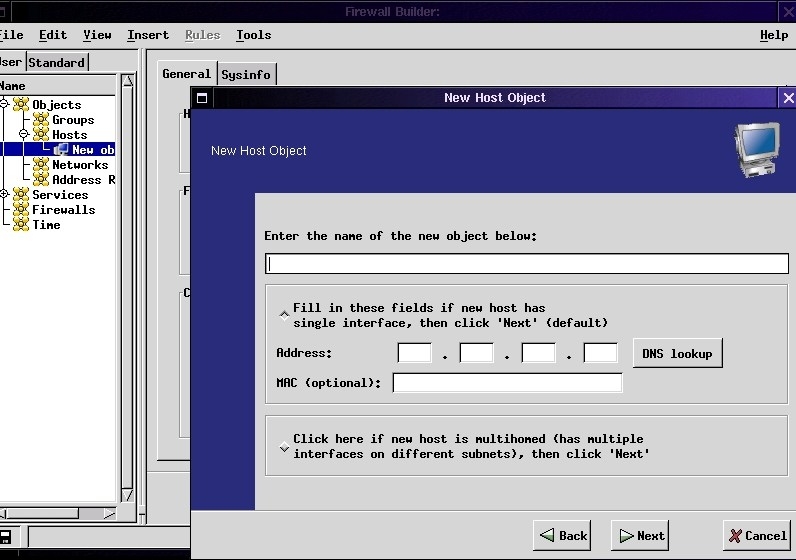Screen dimensions: 796x560
Task: Collapse the Objects tree node
Action: click(x=4, y=104)
